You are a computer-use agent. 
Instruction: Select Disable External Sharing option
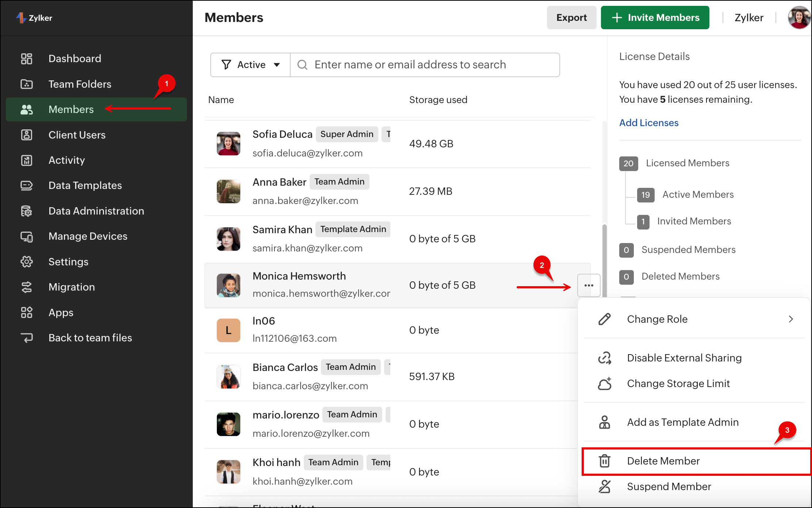pos(684,358)
